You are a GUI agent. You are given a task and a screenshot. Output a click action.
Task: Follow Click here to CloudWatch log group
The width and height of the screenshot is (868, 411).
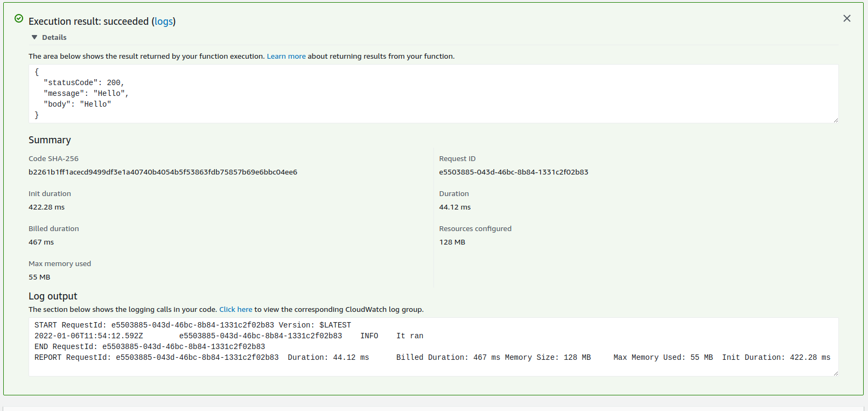click(235, 310)
